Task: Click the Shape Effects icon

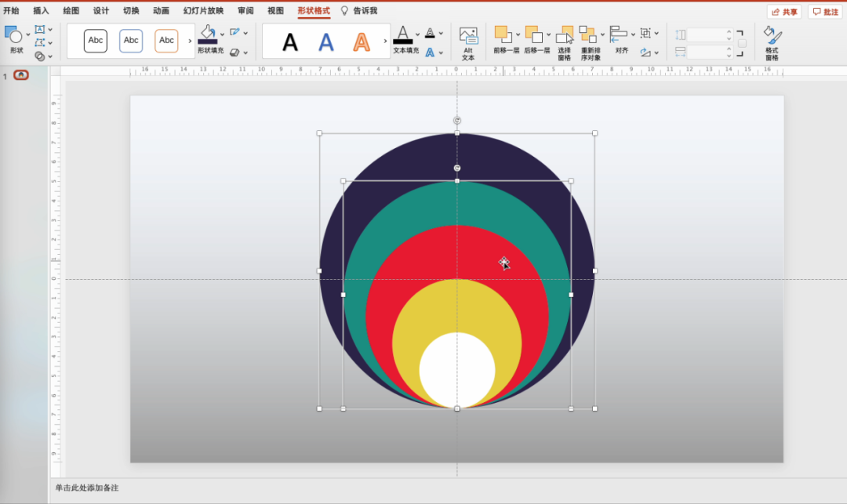Action: 234,53
